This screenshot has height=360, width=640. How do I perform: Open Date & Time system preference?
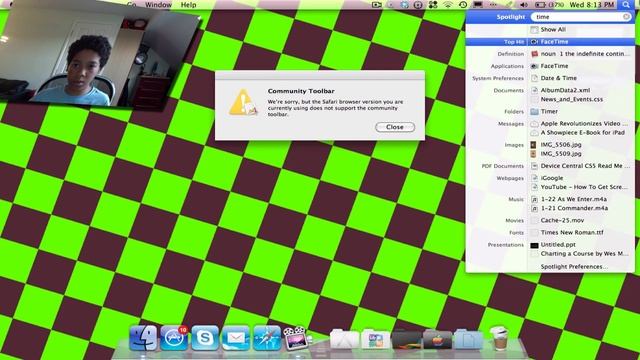pyautogui.click(x=554, y=78)
